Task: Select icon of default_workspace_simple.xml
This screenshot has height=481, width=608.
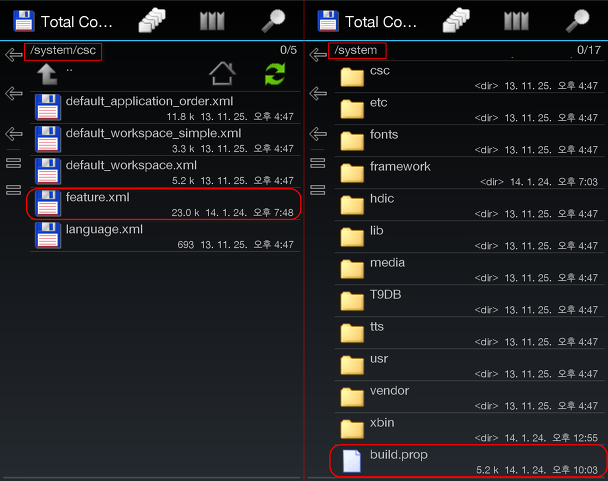Action: pyautogui.click(x=48, y=139)
